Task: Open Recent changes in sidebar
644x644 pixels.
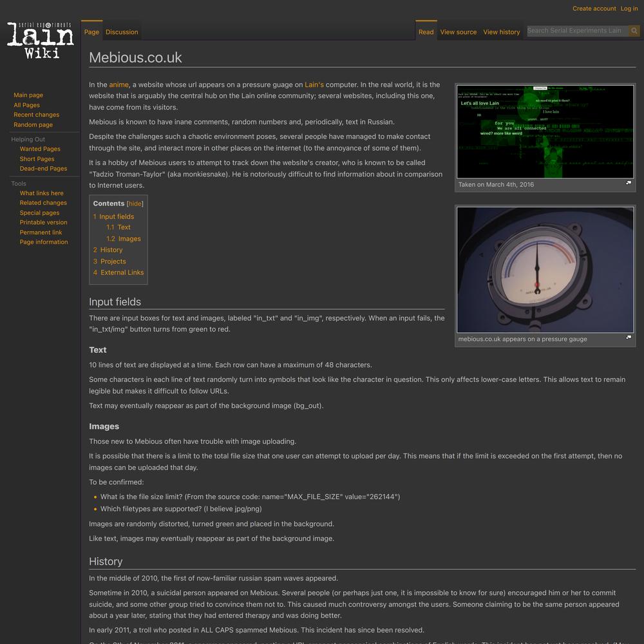Action: (36, 115)
